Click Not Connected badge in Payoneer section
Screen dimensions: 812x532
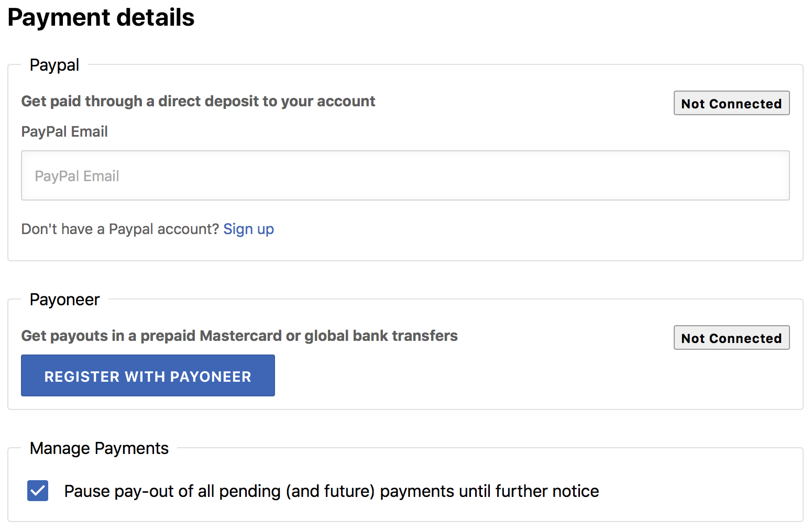[x=731, y=338]
